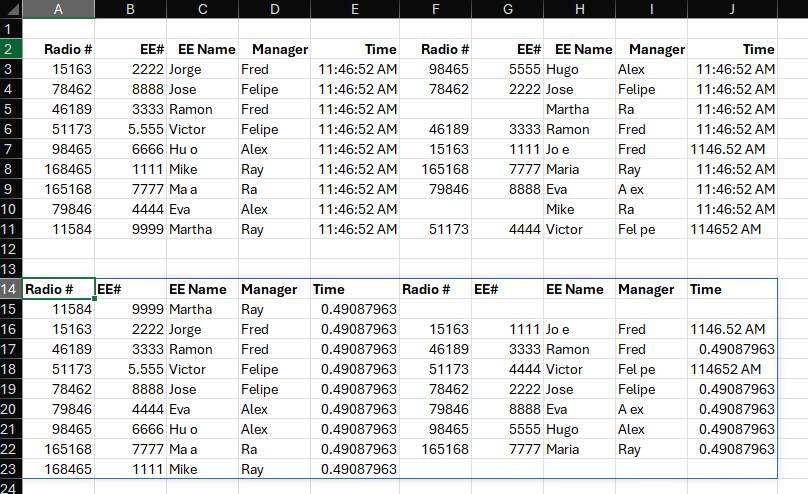Select row header 23
The height and width of the screenshot is (494, 808).
tap(11, 469)
